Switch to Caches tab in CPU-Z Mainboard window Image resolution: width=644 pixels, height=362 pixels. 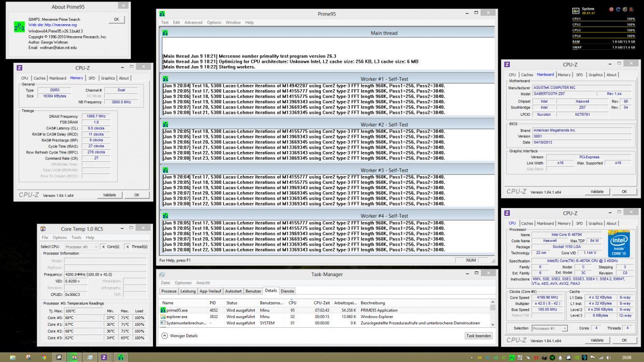point(527,75)
